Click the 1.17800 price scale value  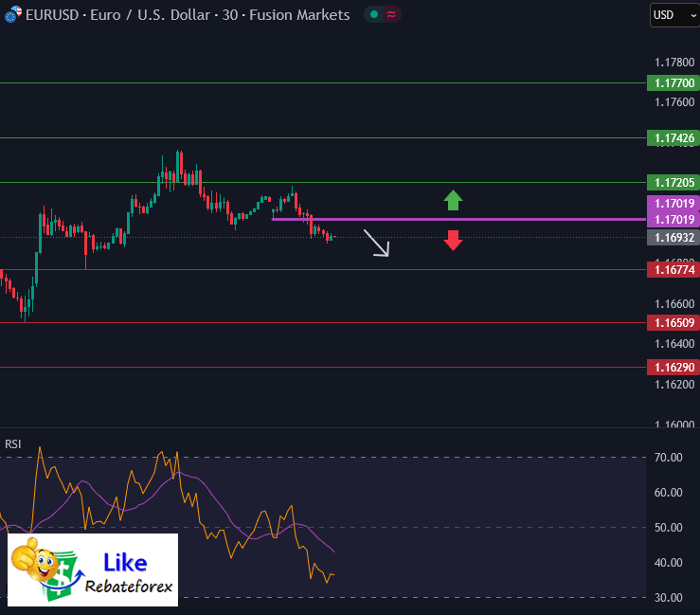(674, 63)
